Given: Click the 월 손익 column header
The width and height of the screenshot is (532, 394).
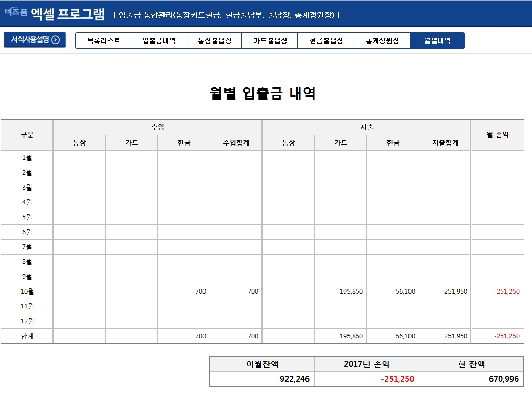Looking at the screenshot, I should (x=497, y=135).
